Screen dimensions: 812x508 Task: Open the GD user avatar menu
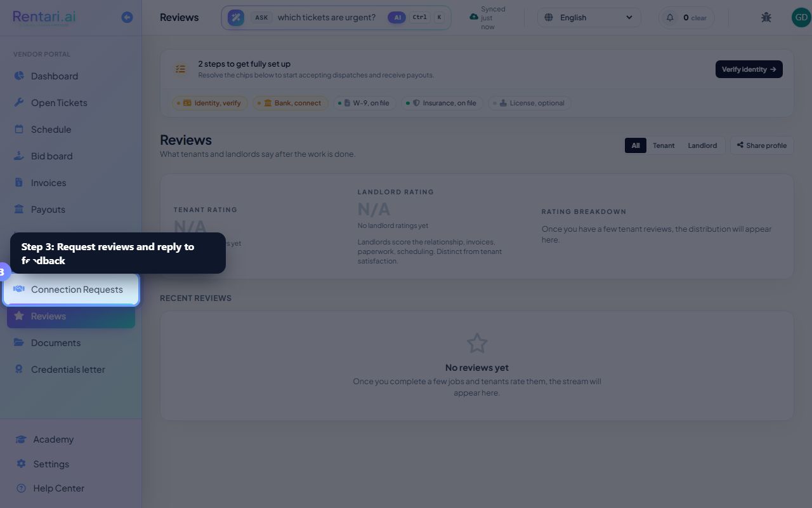[801, 17]
